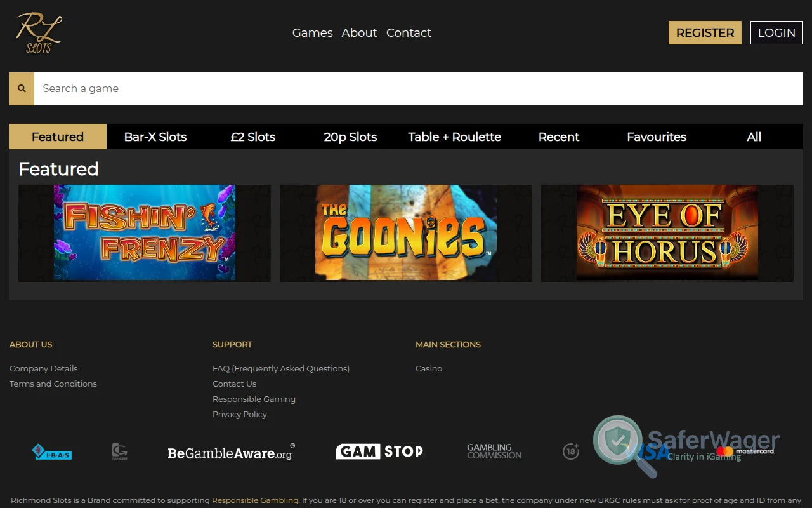
Task: Click the IBAS badge in the footer
Action: (51, 451)
